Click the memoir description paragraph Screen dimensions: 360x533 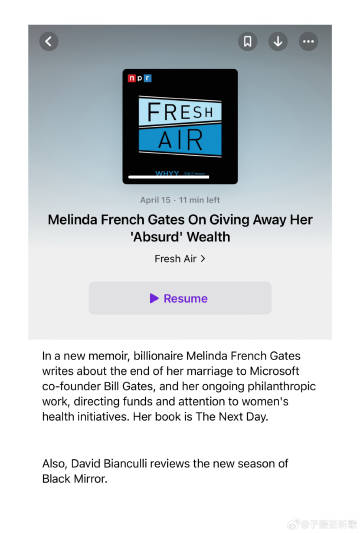[179, 386]
